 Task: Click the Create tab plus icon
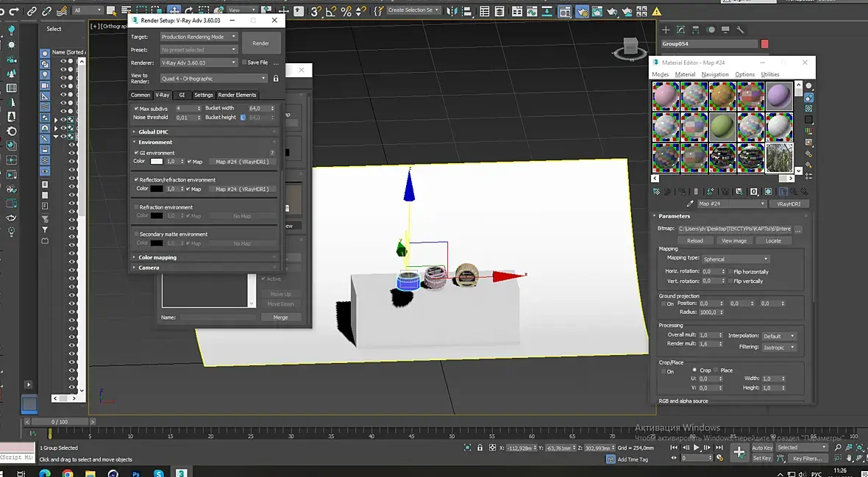[666, 29]
